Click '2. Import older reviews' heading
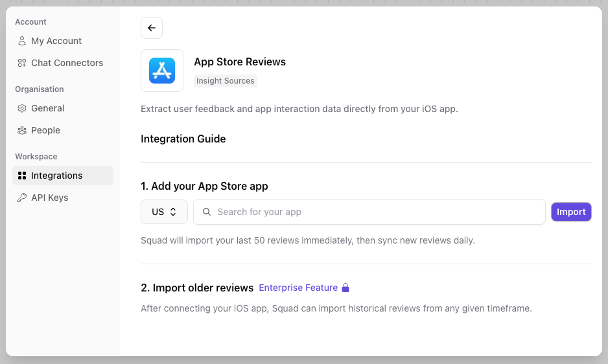Image resolution: width=608 pixels, height=364 pixels. [x=197, y=288]
